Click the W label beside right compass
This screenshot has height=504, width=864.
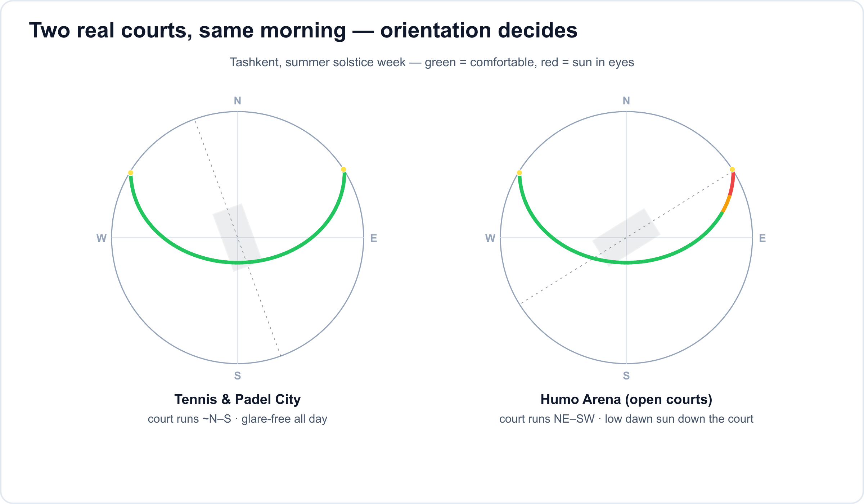(490, 238)
